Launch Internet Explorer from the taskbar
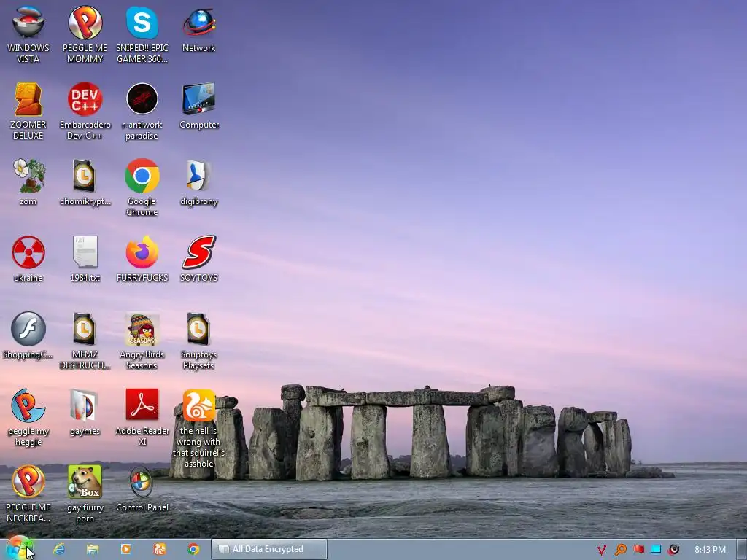 [x=59, y=549]
